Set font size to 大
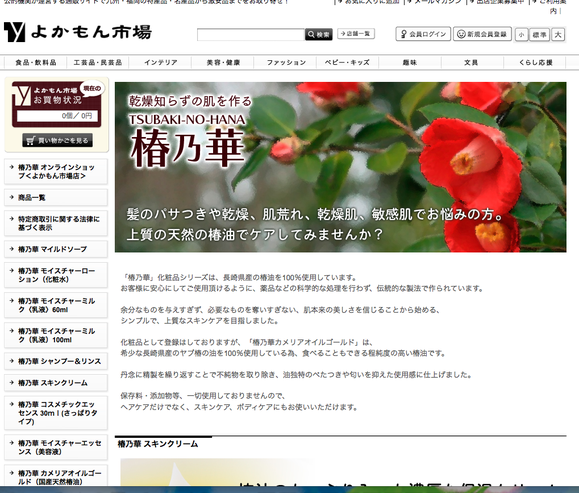Screen dimensions: 579x493 point(558,35)
